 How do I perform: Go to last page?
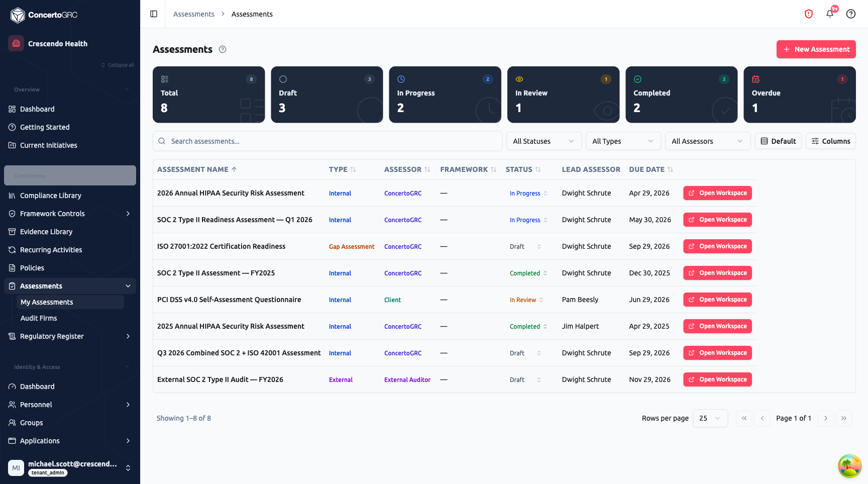pos(843,418)
